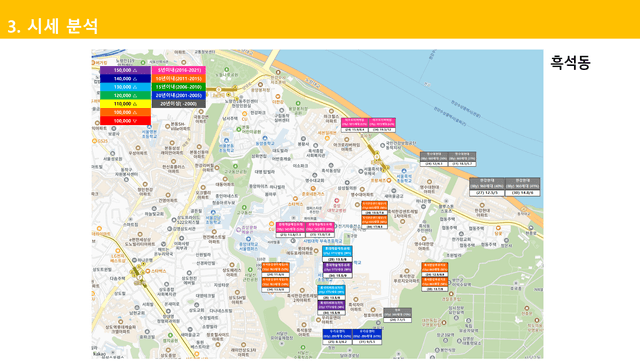Click the Kakao logo on the map

click(x=99, y=354)
